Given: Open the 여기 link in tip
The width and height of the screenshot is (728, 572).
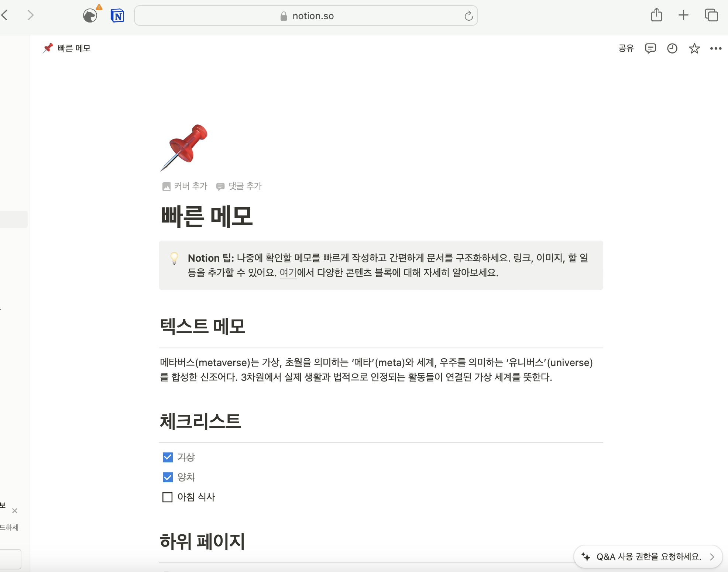Looking at the screenshot, I should [x=288, y=273].
